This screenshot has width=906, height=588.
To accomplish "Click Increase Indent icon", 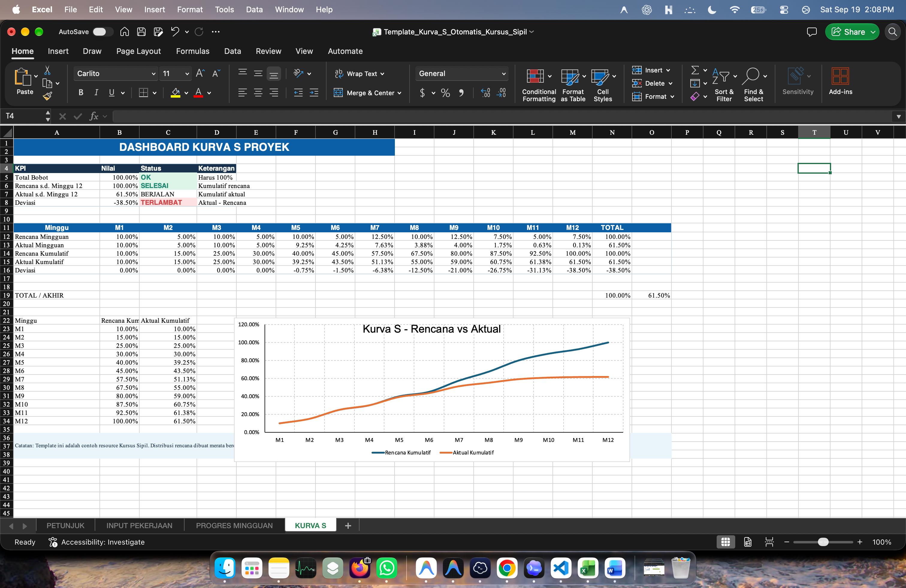I will [x=314, y=93].
